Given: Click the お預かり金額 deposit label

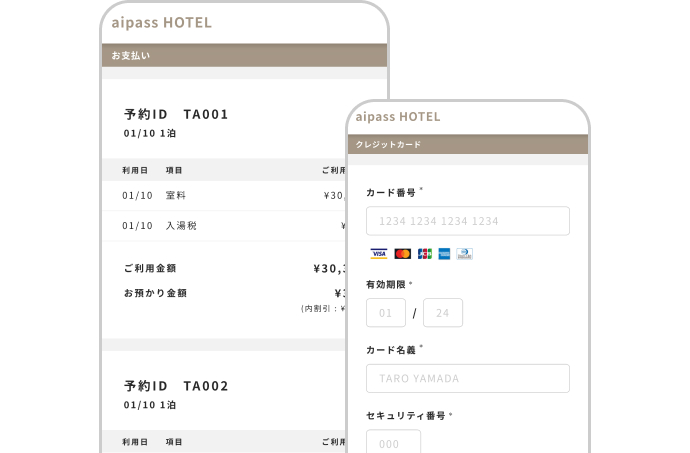Looking at the screenshot, I should [x=155, y=293].
